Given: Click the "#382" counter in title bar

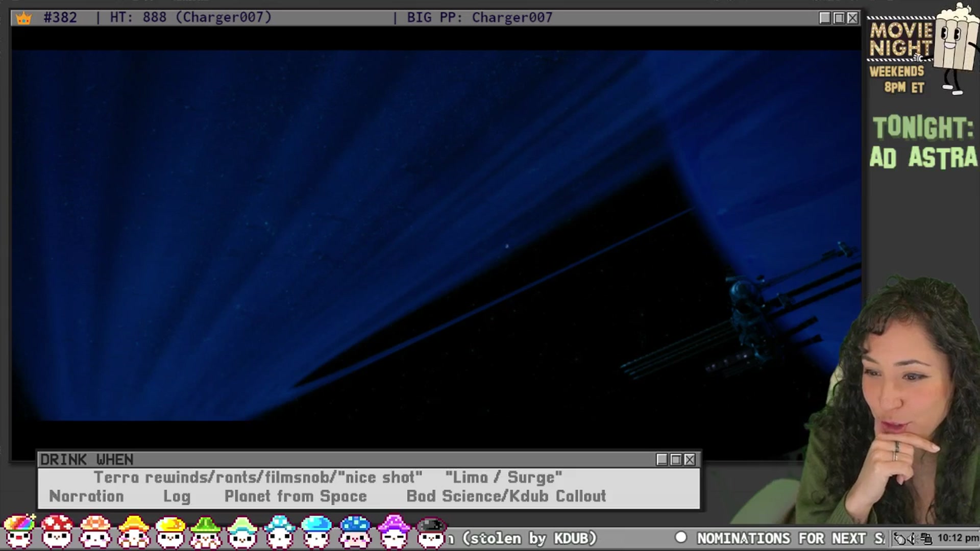Looking at the screenshot, I should pos(60,17).
